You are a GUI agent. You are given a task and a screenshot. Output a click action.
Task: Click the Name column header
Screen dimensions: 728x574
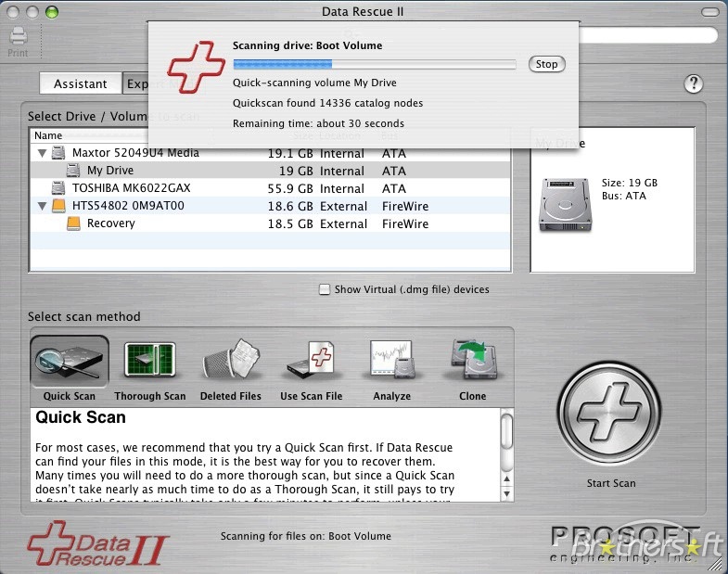point(48,135)
